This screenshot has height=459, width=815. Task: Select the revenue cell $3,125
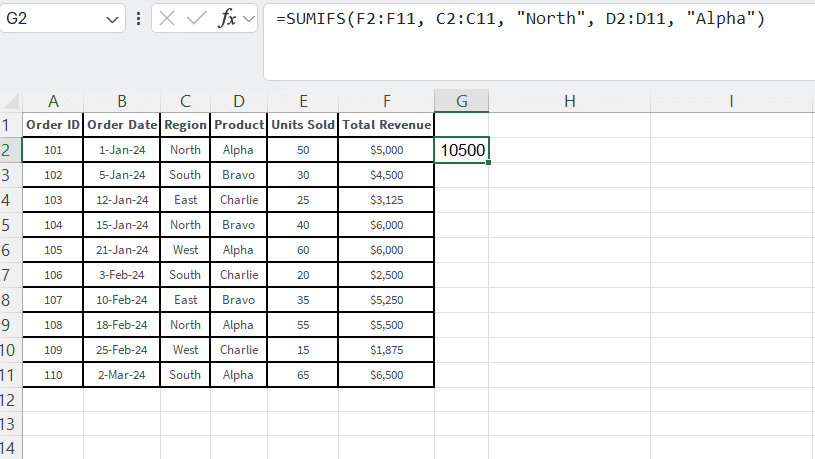pos(387,200)
